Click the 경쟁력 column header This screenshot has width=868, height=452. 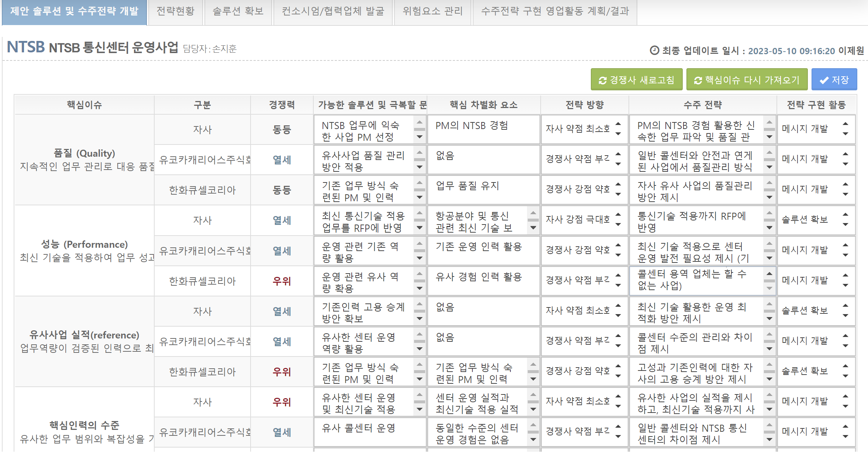point(282,105)
